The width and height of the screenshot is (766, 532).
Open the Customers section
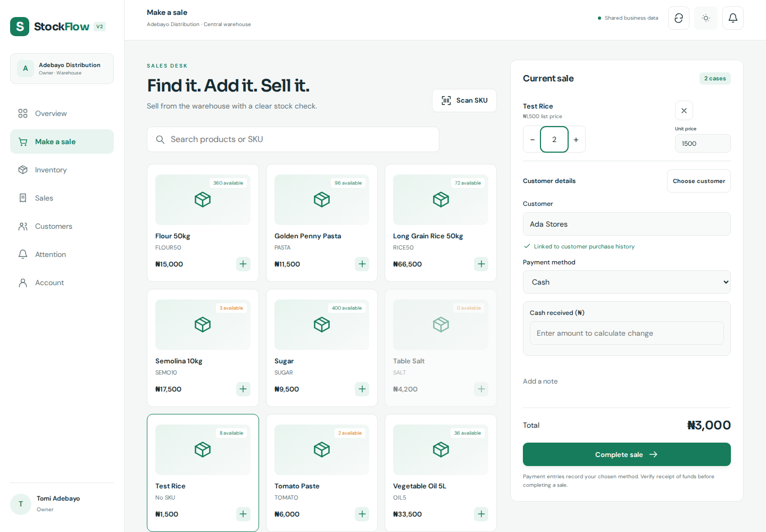[62, 226]
